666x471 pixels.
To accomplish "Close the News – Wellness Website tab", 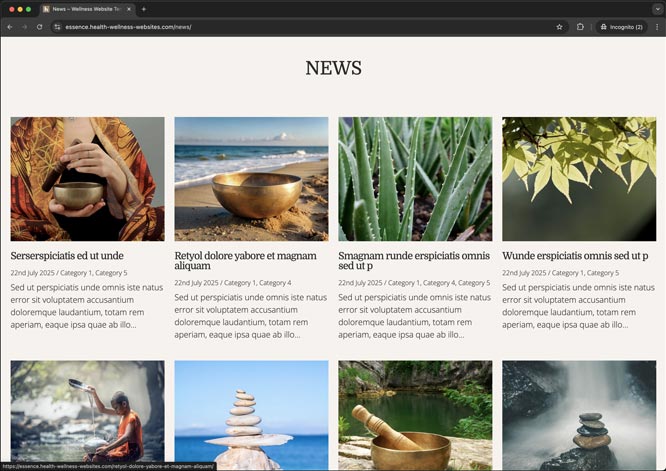I will point(129,9).
